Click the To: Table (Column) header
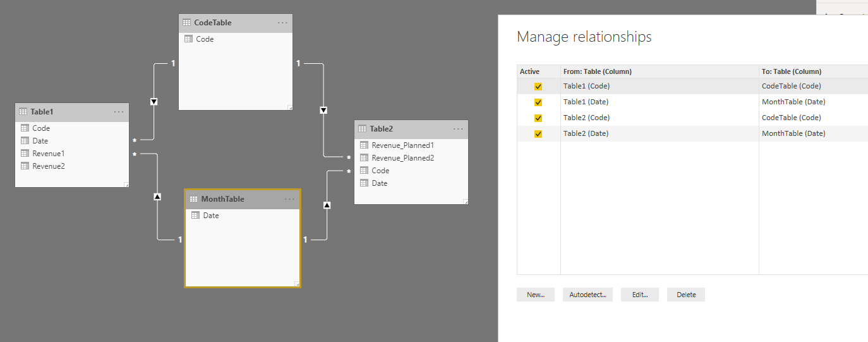The image size is (868, 342). [x=814, y=71]
